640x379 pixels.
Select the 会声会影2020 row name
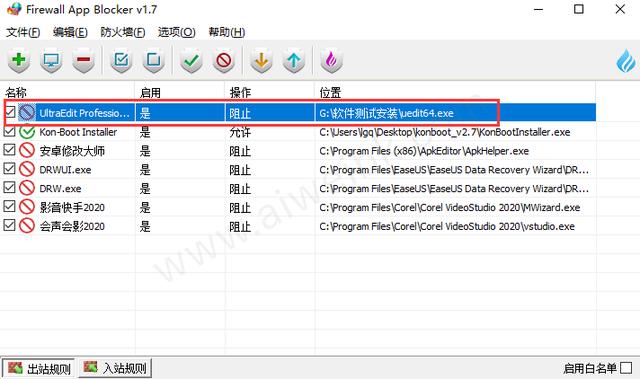pos(72,226)
